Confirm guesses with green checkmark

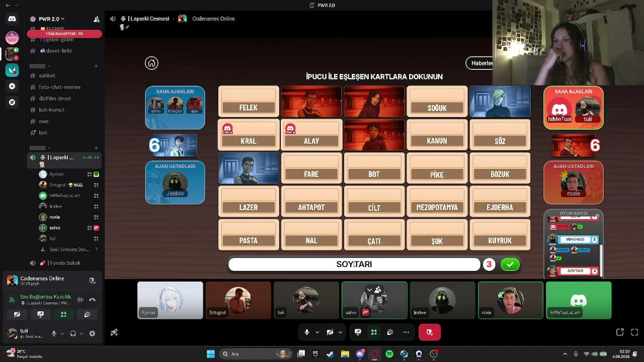(x=510, y=264)
